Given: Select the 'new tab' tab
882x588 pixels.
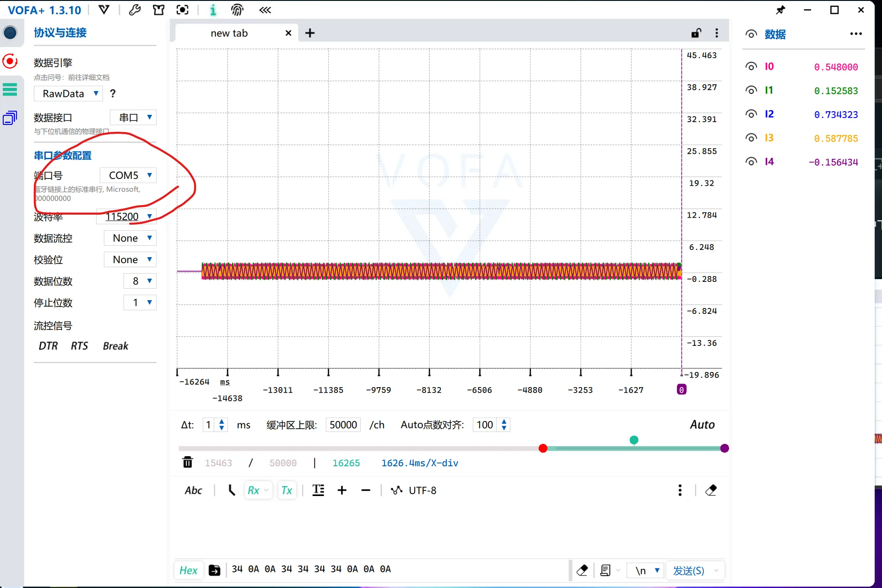Looking at the screenshot, I should point(237,33).
